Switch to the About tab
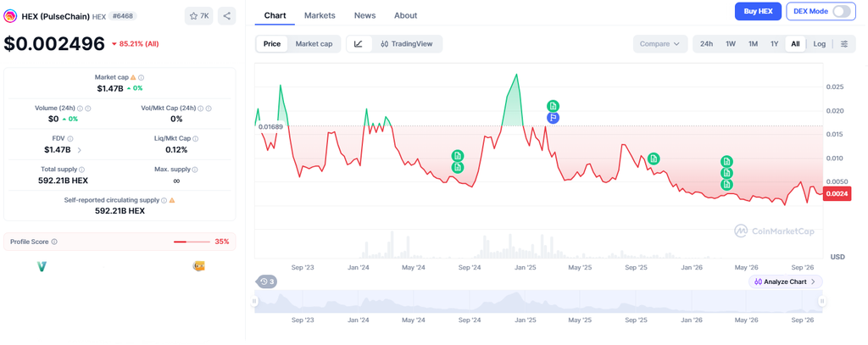This screenshot has width=868, height=345. pos(406,15)
